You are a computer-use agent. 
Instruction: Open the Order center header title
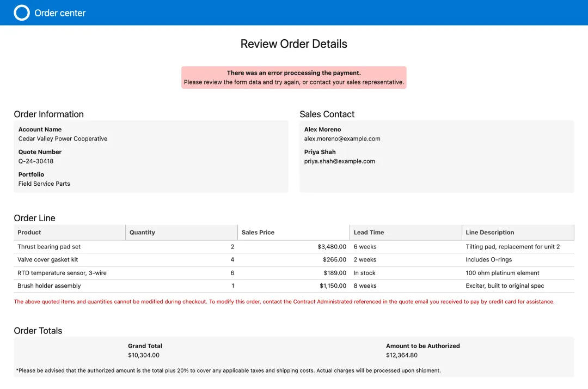pyautogui.click(x=60, y=13)
